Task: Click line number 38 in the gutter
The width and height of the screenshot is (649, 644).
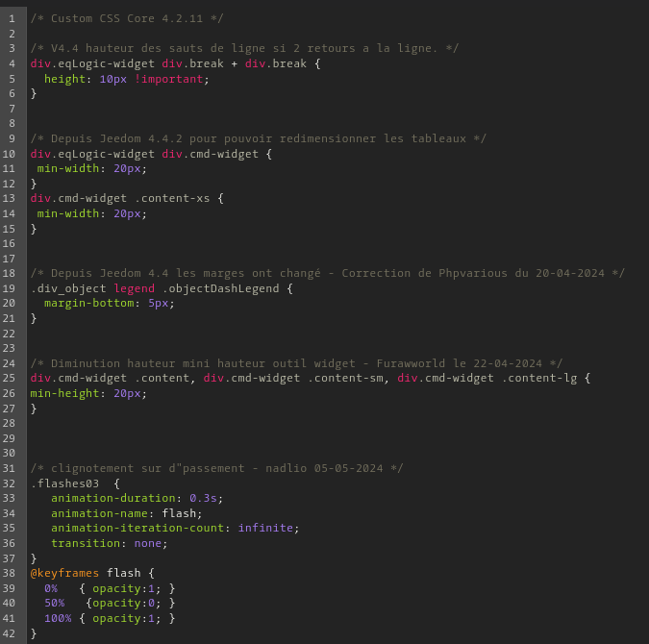Action: tap(9, 573)
